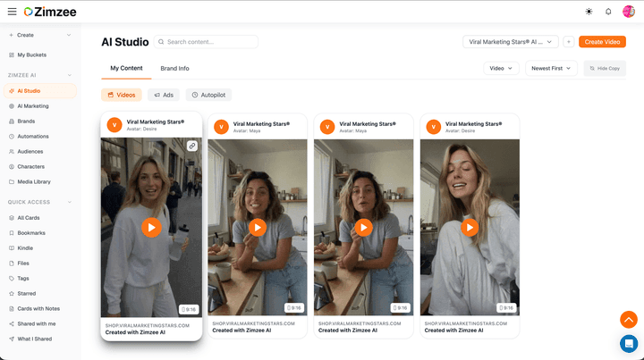Select the Ads filter pill
Viewport: 644px width, 360px height.
(x=164, y=95)
